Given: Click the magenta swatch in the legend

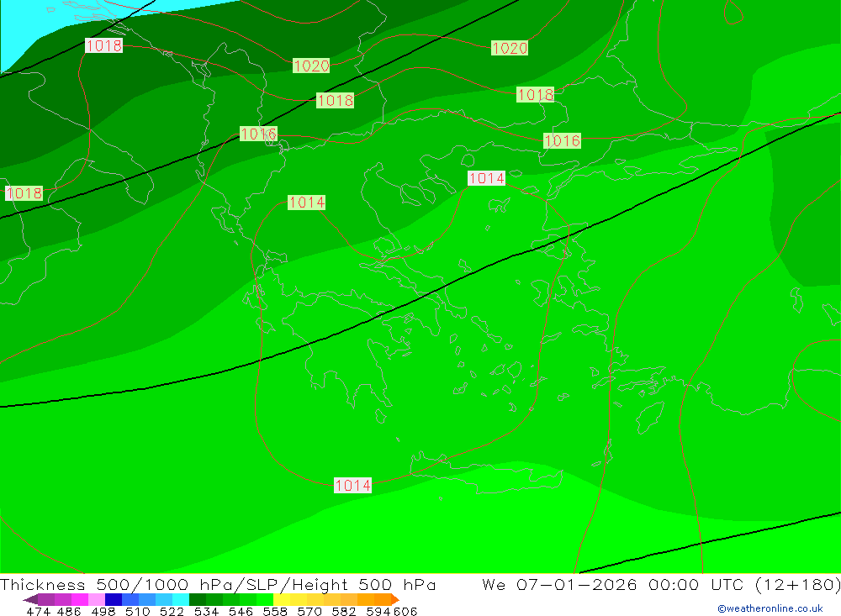Looking at the screenshot, I should pos(78,599).
